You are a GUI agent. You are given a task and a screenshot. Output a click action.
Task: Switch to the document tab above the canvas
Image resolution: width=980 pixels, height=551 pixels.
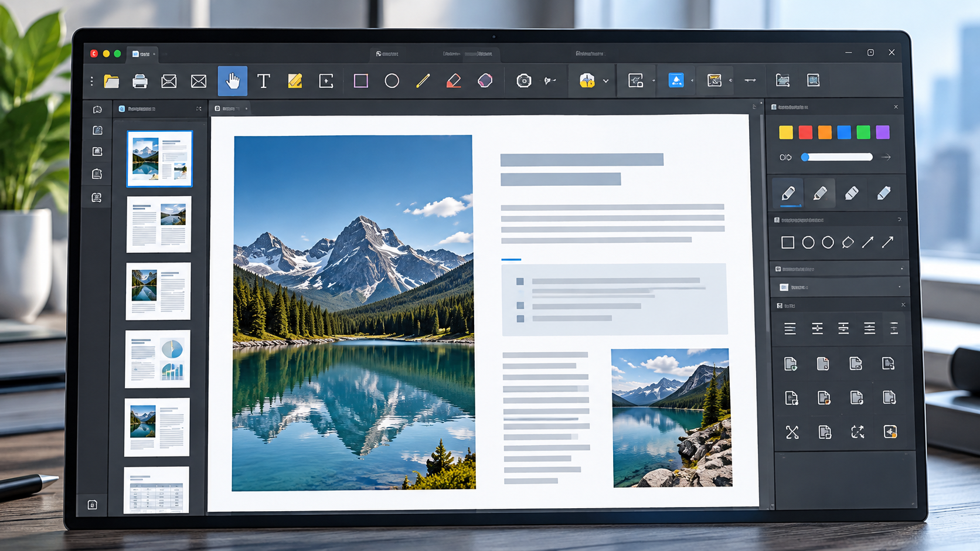click(231, 108)
